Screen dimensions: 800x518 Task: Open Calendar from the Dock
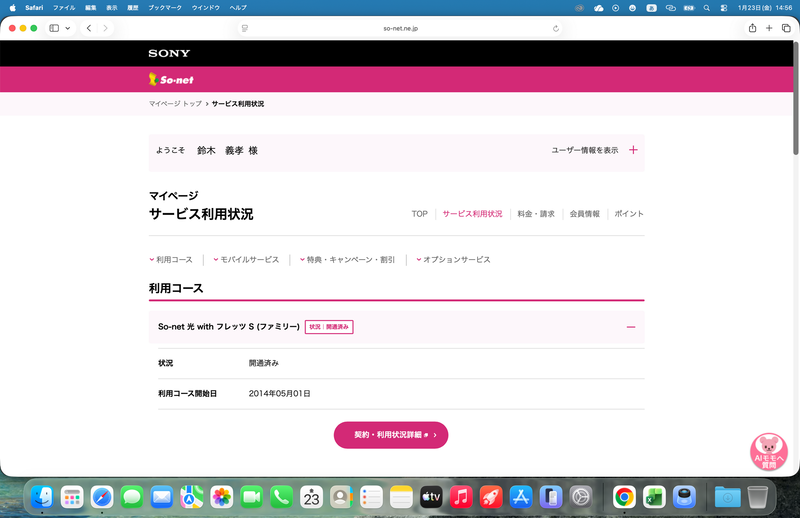point(311,497)
